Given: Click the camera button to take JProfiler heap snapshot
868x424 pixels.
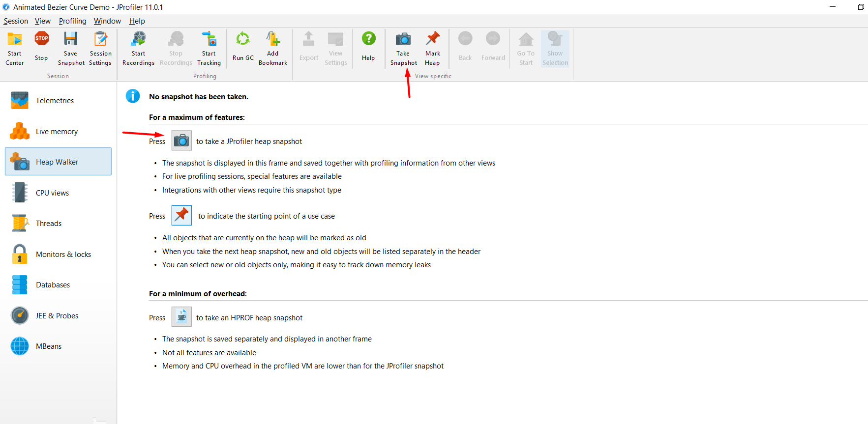Looking at the screenshot, I should point(181,141).
